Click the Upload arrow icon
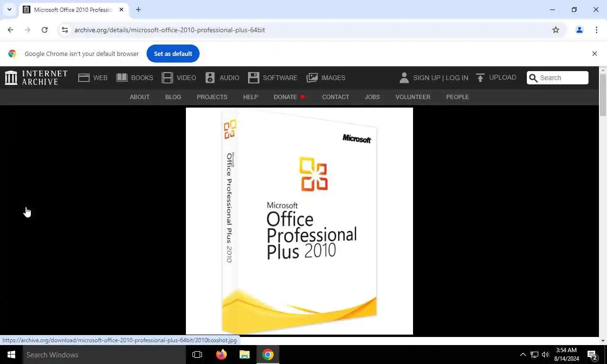Viewport: 607px width, 364px height. pos(480,78)
